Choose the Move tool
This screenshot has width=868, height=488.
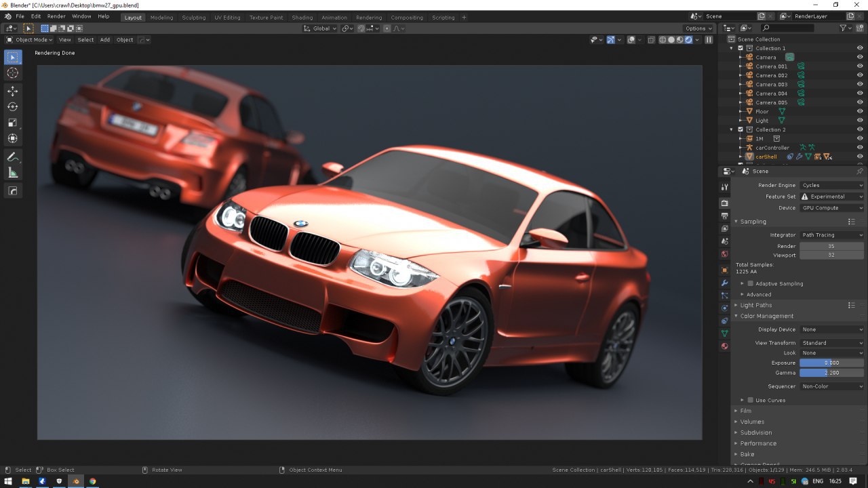[x=12, y=91]
